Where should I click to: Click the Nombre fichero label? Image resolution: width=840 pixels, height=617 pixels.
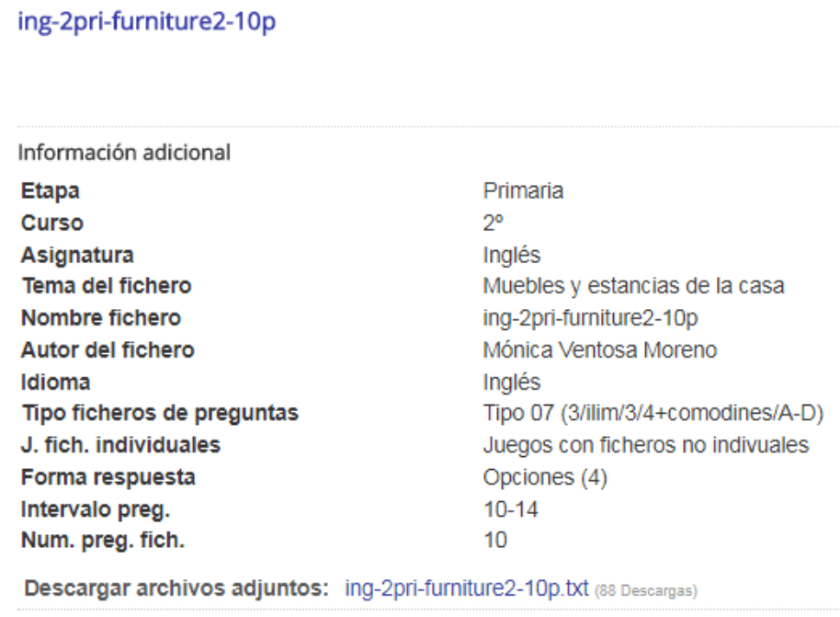tap(100, 318)
